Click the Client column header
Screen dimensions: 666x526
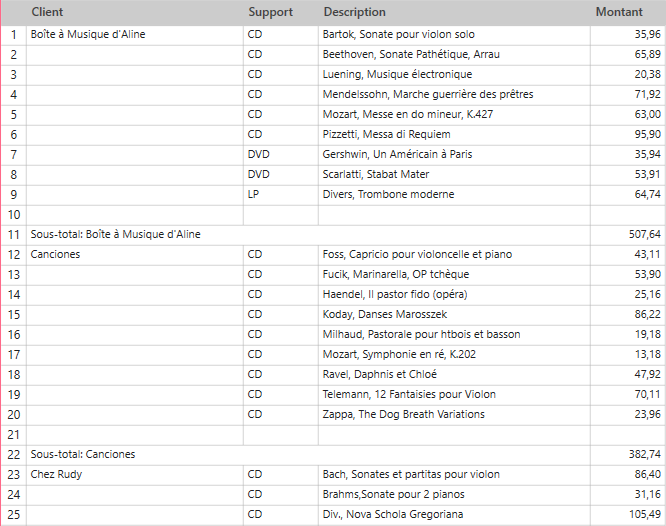tap(48, 12)
